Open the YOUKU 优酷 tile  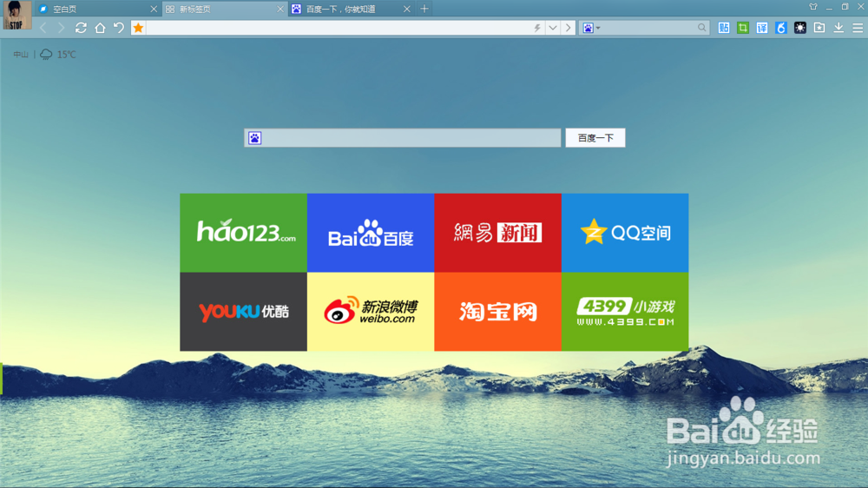click(x=244, y=312)
